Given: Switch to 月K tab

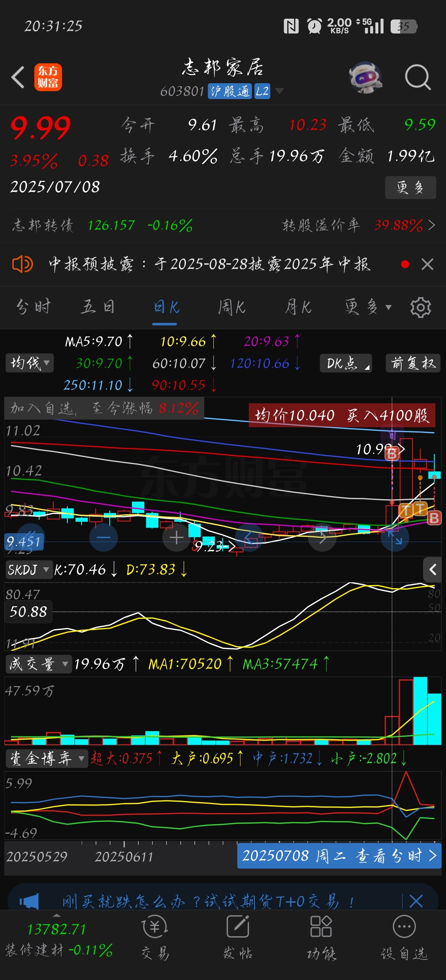Looking at the screenshot, I should (x=298, y=307).
